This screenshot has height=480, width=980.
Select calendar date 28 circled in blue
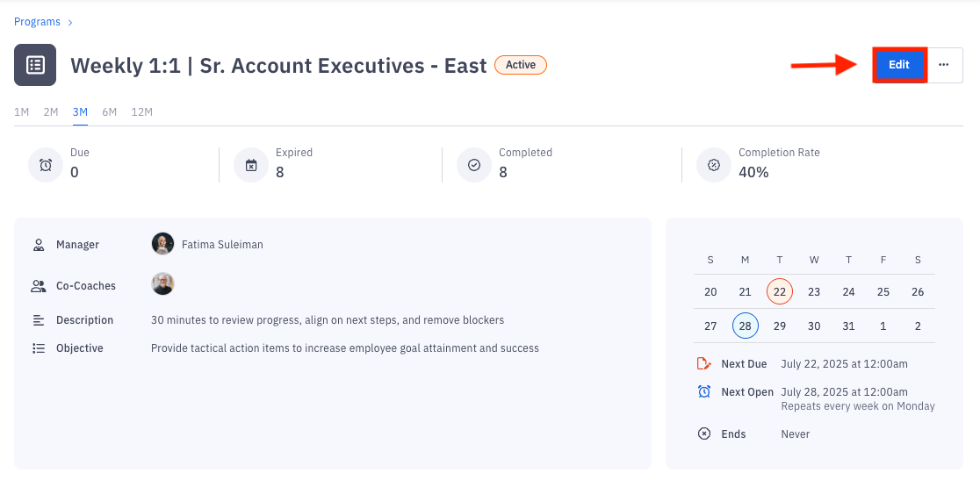[745, 326]
